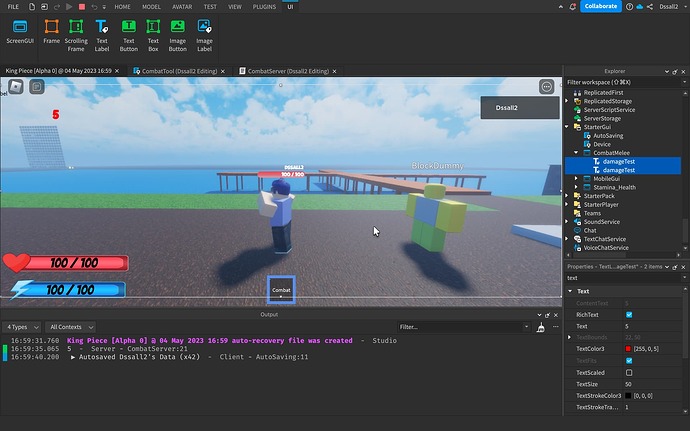Image resolution: width=690 pixels, height=431 pixels.
Task: Enable the TextScaled checkbox
Action: click(629, 372)
